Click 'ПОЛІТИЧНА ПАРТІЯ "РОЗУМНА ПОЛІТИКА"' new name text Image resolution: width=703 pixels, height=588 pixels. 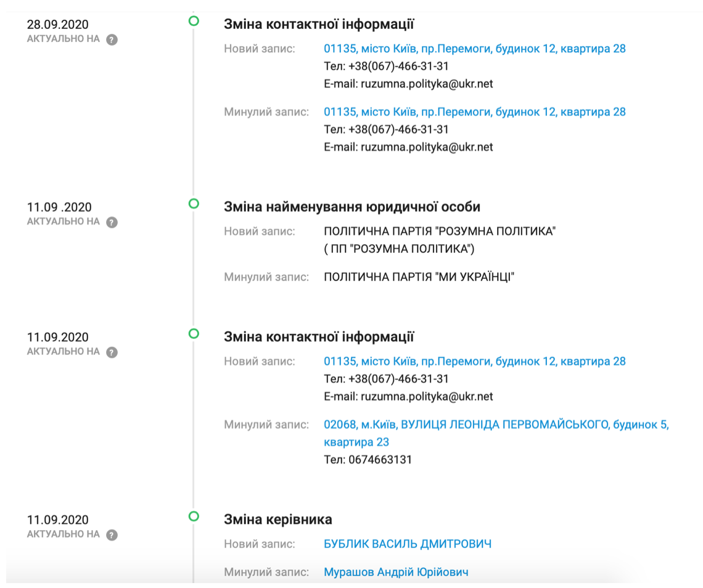pyautogui.click(x=440, y=232)
